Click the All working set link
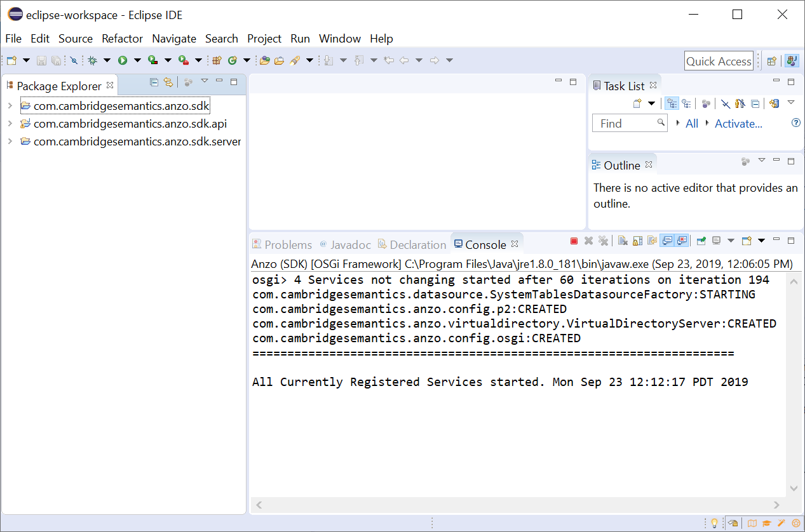This screenshot has width=805, height=532. 692,123
